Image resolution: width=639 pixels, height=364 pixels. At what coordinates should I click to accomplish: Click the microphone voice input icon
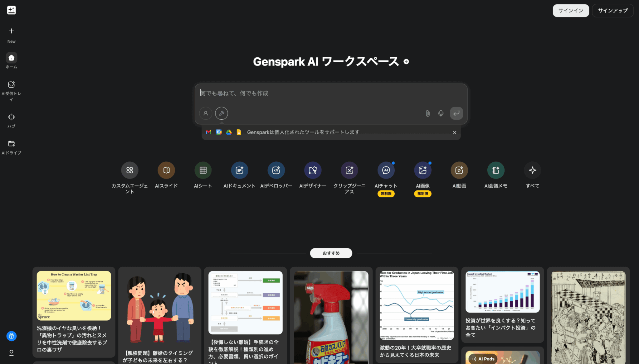tap(441, 113)
